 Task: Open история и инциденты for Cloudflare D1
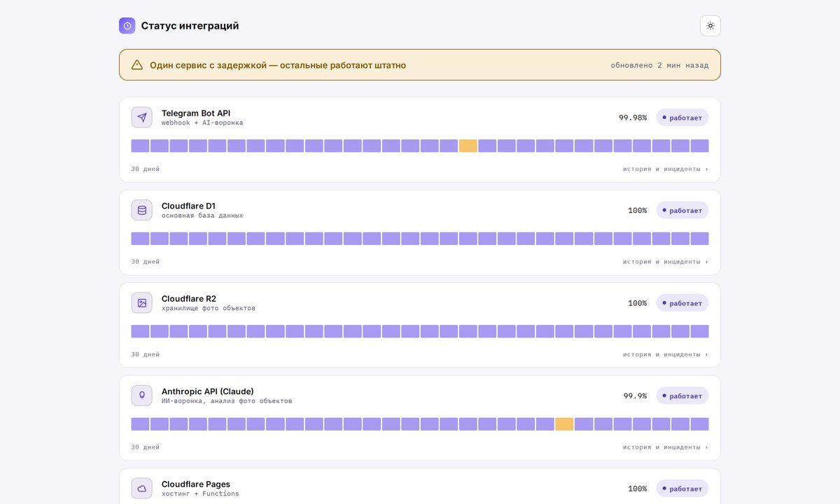(x=666, y=262)
